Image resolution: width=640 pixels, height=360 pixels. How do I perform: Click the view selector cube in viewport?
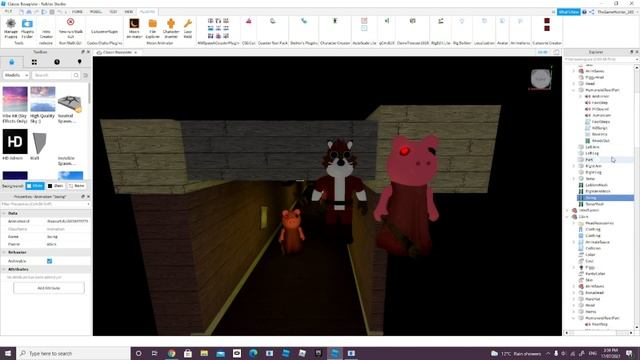(x=540, y=78)
